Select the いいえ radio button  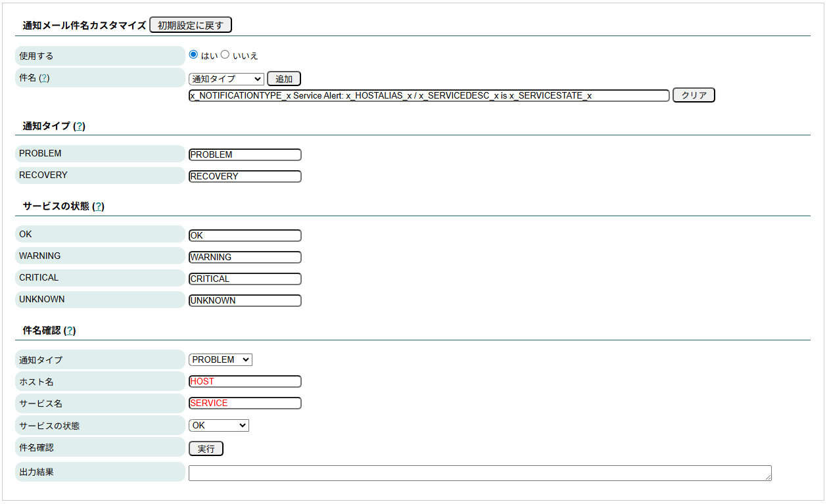pos(224,55)
